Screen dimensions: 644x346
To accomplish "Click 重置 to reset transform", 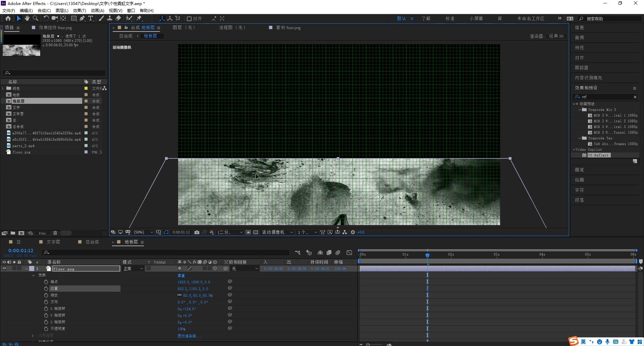I will point(181,275).
